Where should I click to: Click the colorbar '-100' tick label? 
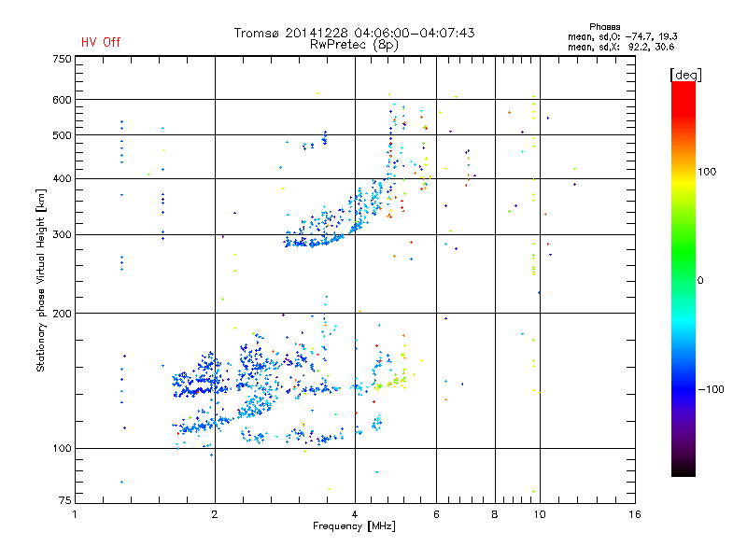(711, 389)
